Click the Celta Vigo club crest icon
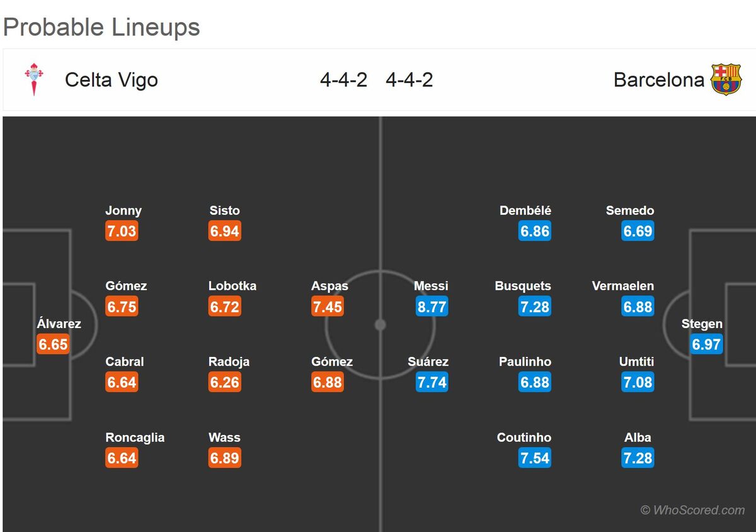The width and height of the screenshot is (756, 532). (x=34, y=79)
